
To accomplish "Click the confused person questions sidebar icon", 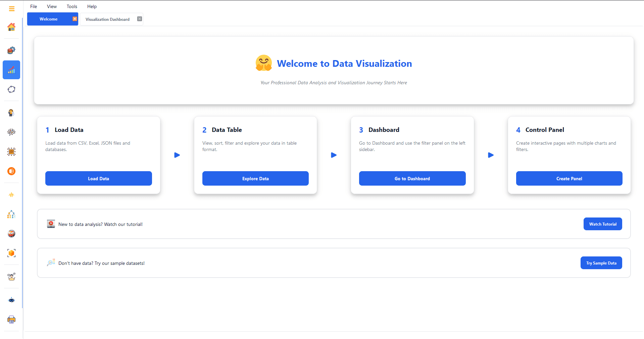I will coord(11,277).
